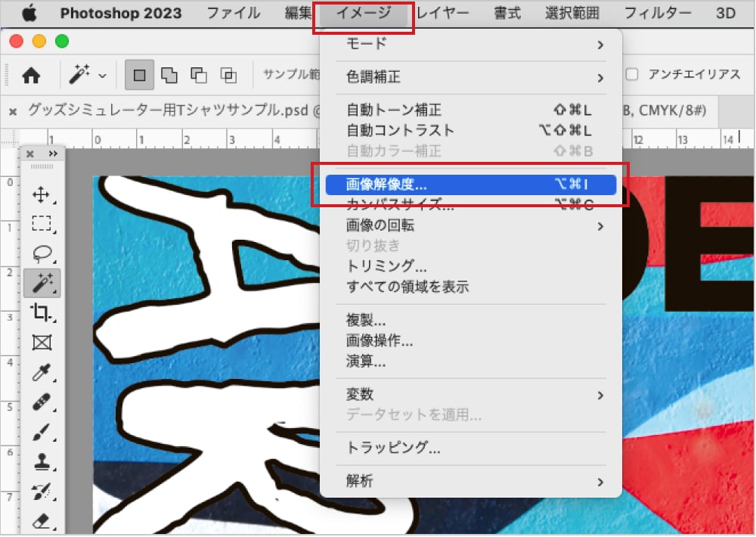Select the Spot Healing Brush tool
756x537 pixels.
(x=42, y=402)
